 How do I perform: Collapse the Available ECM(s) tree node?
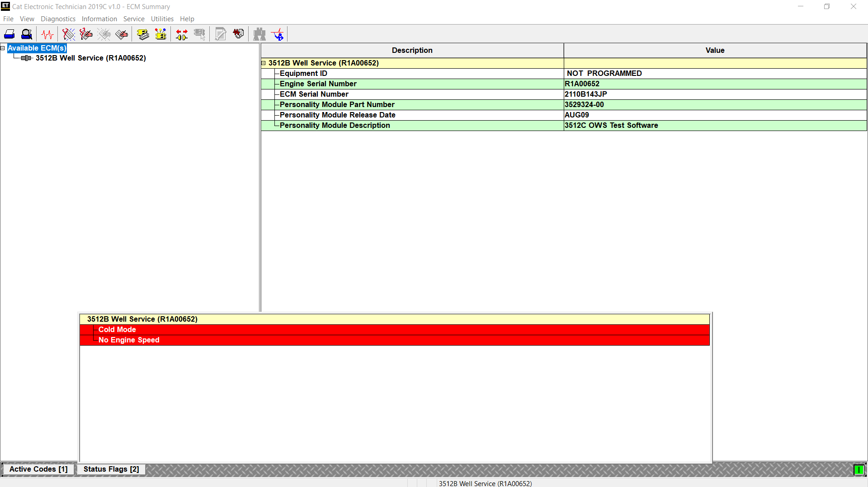[3, 48]
